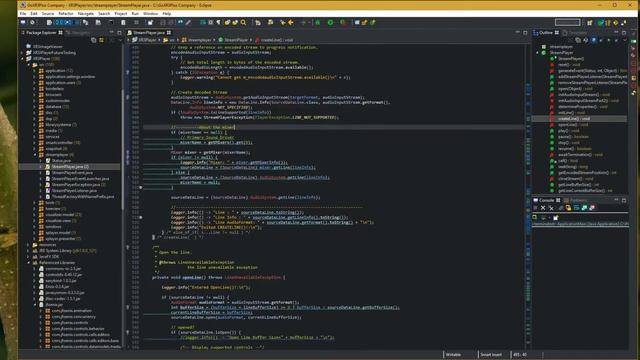Click the green Run toolbar icon

(330, 22)
